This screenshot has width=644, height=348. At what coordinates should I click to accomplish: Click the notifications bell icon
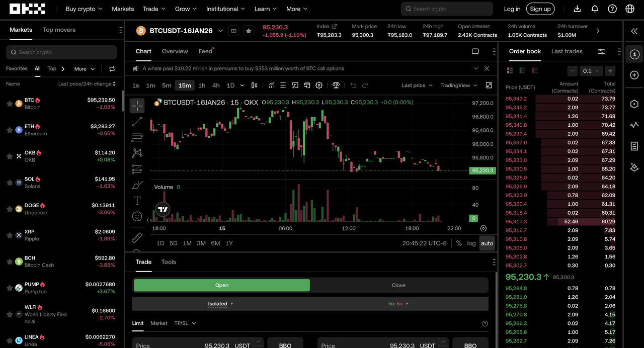pos(595,9)
